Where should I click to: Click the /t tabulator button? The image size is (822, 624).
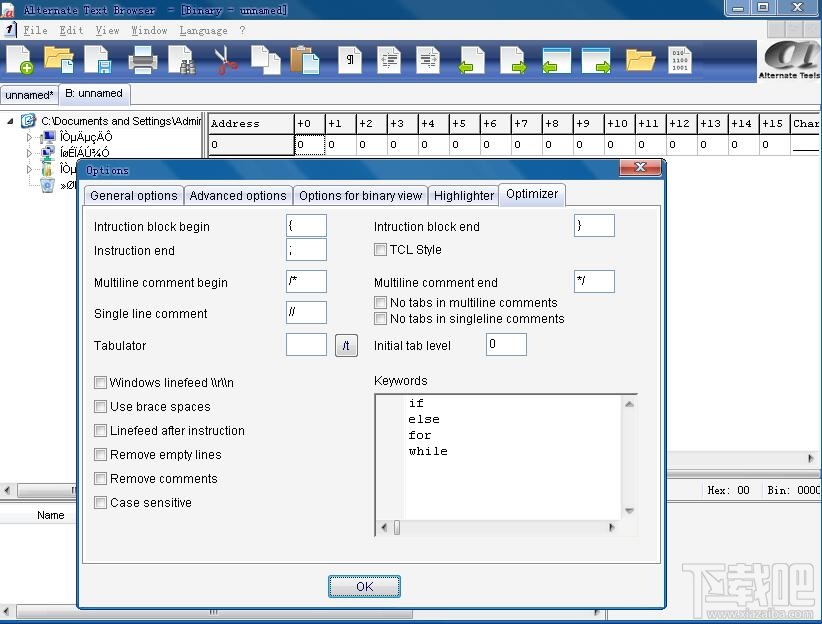coord(346,346)
